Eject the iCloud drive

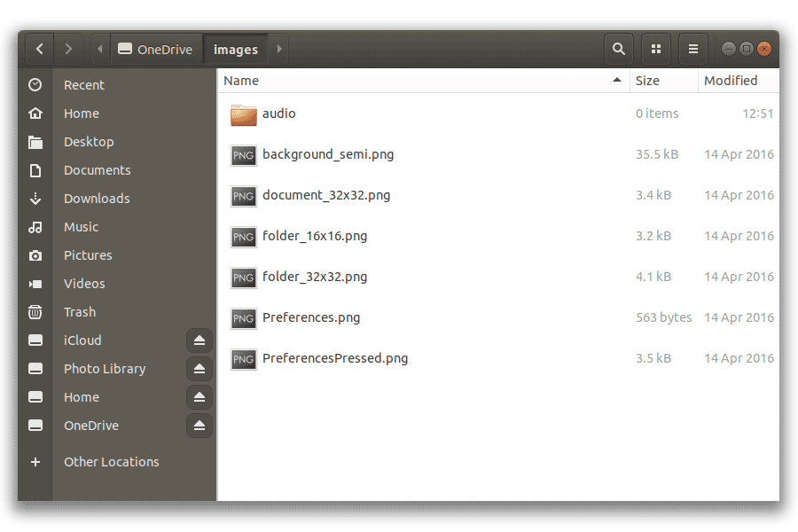click(x=199, y=340)
